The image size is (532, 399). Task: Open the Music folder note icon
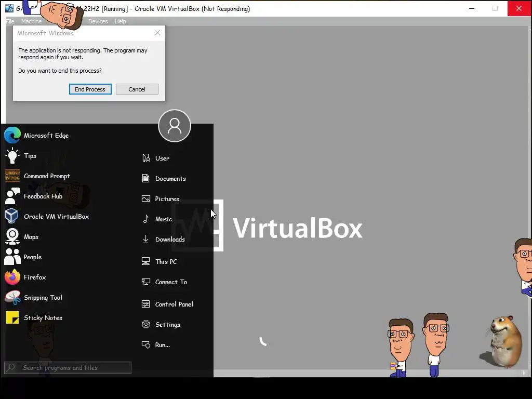pyautogui.click(x=145, y=219)
